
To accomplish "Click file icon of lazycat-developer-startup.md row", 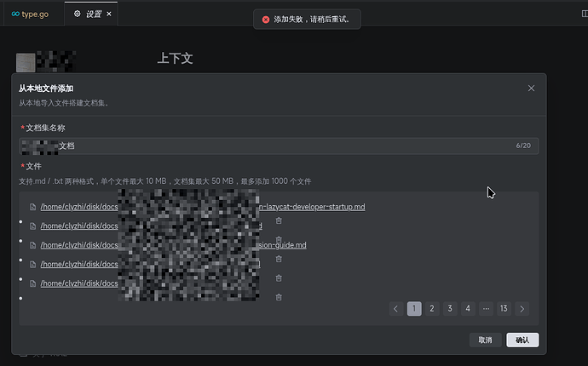I will point(33,207).
